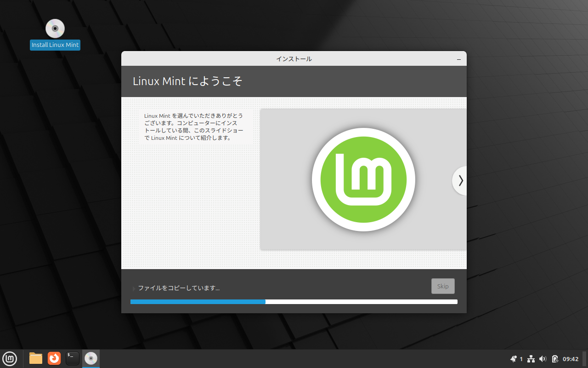The height and width of the screenshot is (368, 588).
Task: Click the volume speaker tray icon
Action: pyautogui.click(x=543, y=359)
